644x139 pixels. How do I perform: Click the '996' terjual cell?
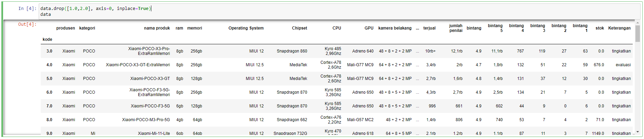(x=432, y=106)
